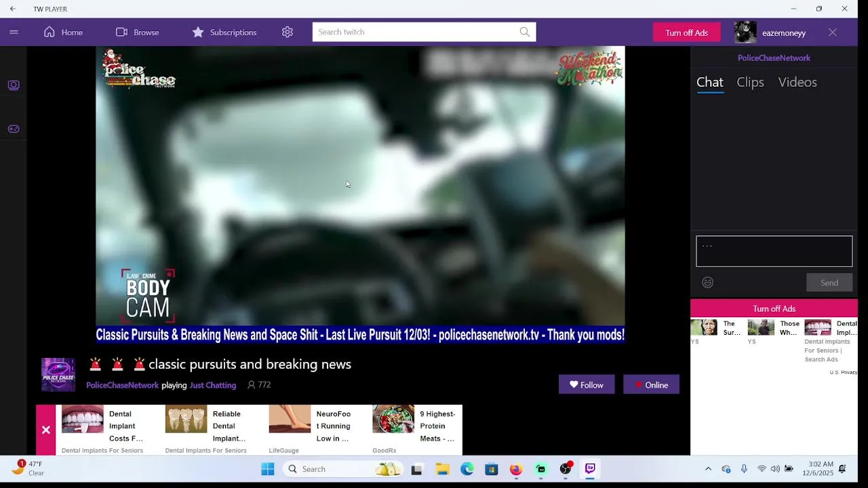Open the green app icon in taskbar
Viewport: 868px width, 488px height.
(x=541, y=469)
